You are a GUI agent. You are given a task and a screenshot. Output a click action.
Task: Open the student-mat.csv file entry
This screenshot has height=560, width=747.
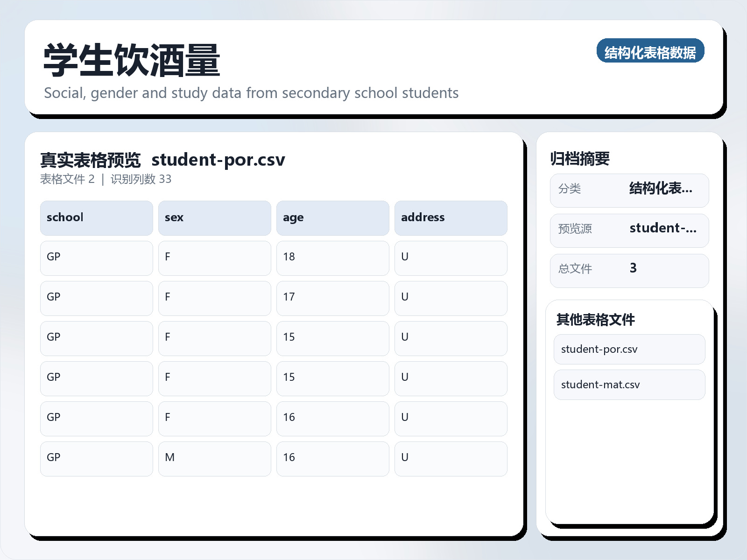pos(628,384)
